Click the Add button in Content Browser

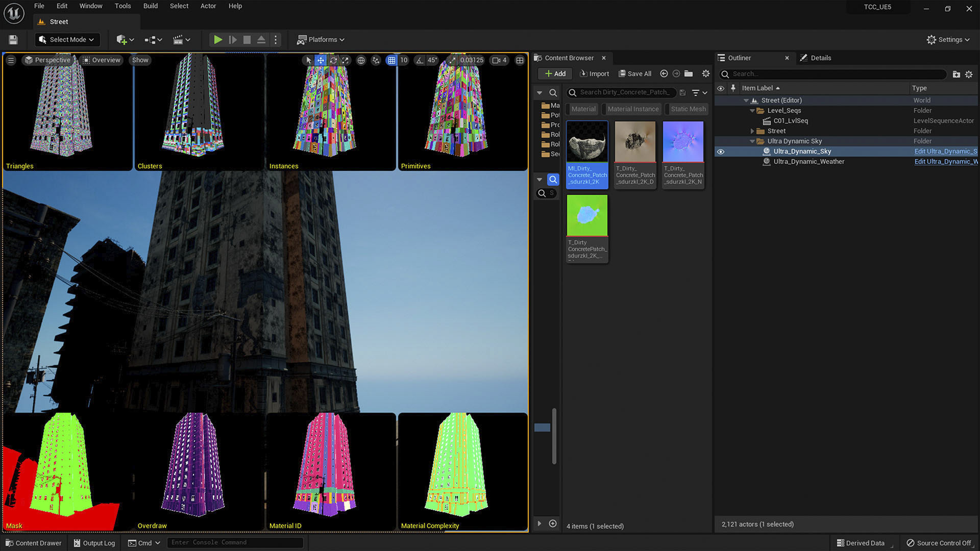(555, 73)
